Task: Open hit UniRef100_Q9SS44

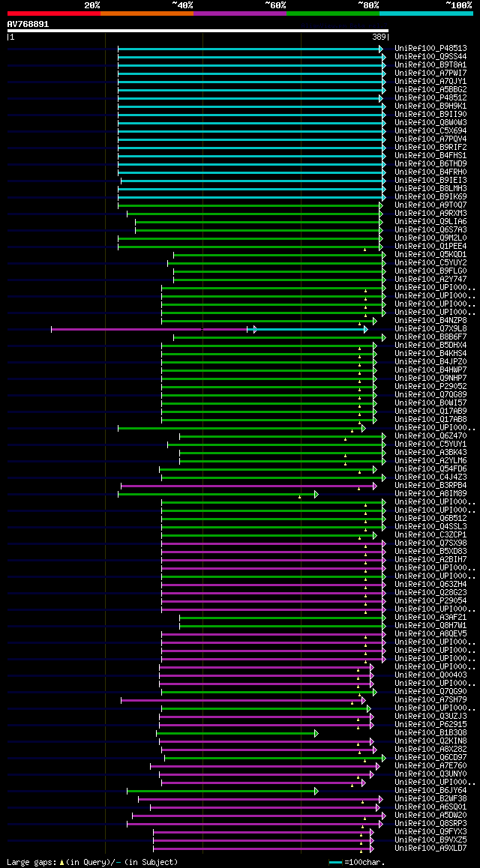Action: click(430, 57)
